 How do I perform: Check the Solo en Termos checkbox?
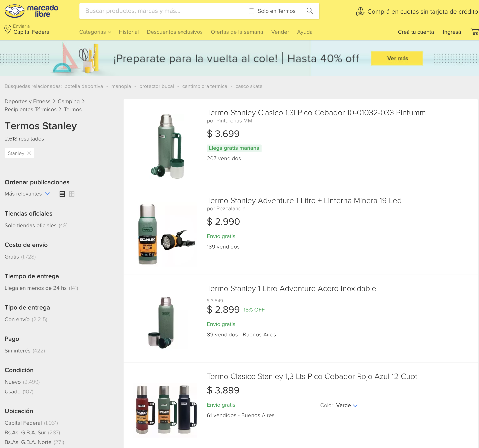(x=251, y=11)
